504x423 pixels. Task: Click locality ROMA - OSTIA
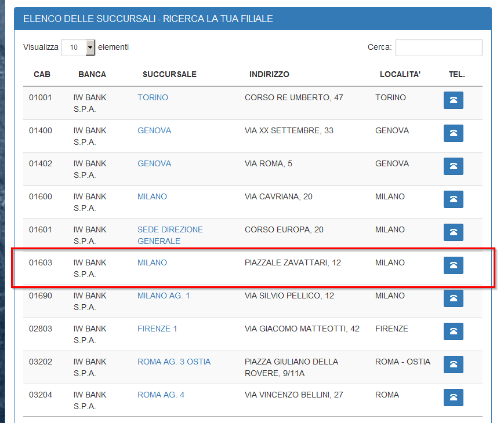[x=403, y=362]
